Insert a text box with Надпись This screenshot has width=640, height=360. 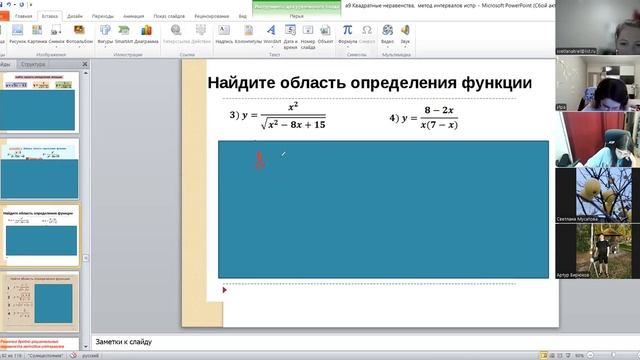pos(224,34)
